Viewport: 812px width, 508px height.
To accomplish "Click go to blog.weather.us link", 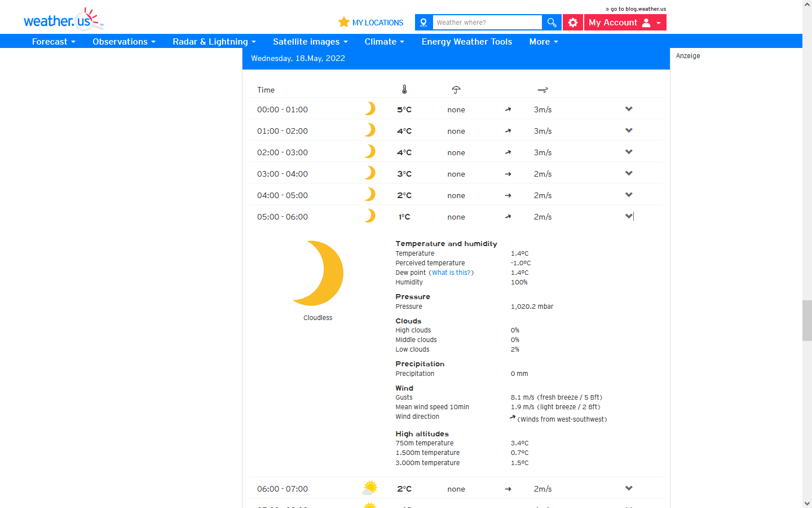I will tap(636, 9).
